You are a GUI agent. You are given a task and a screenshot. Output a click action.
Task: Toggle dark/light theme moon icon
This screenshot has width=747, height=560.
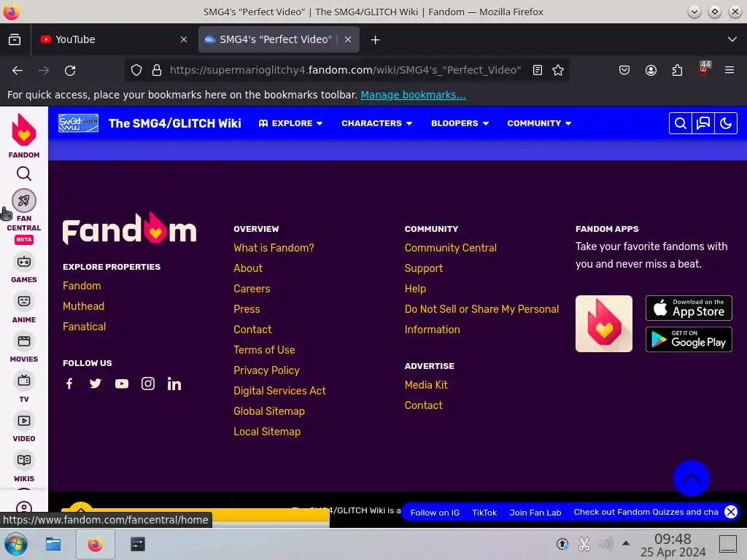tap(726, 123)
